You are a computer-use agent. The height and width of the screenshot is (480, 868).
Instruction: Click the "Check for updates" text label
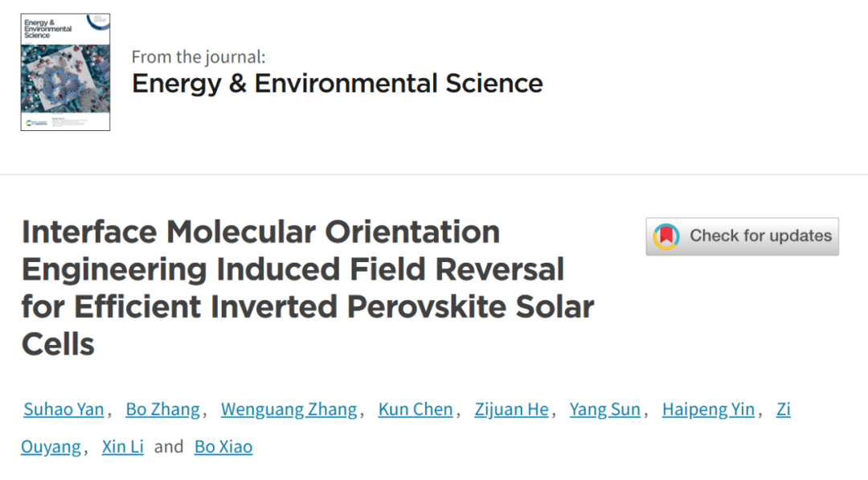(760, 236)
